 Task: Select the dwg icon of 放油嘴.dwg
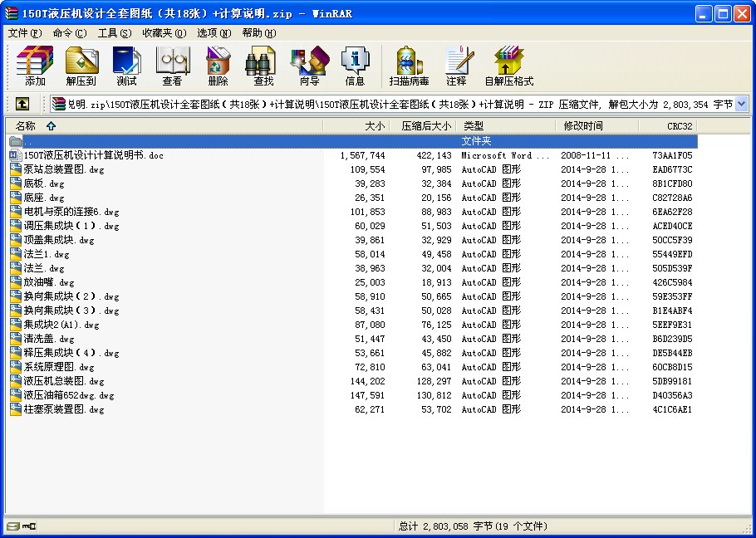[16, 282]
